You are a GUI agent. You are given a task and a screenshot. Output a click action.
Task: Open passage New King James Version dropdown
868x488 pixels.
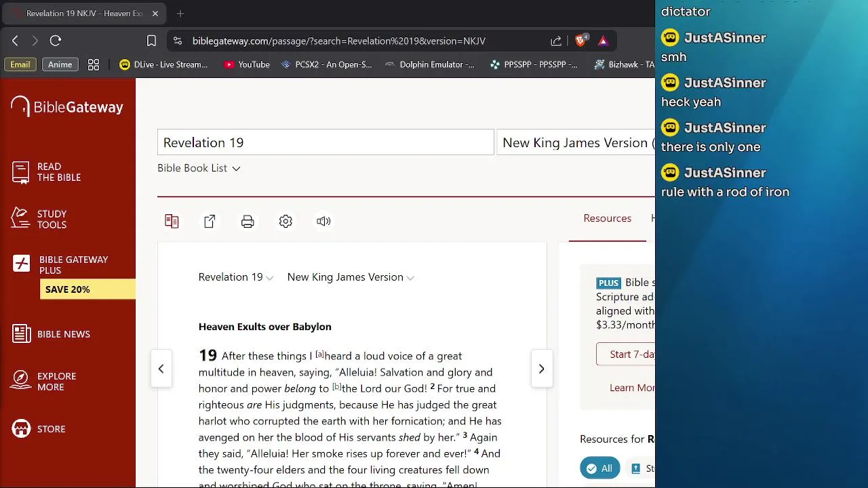click(351, 277)
